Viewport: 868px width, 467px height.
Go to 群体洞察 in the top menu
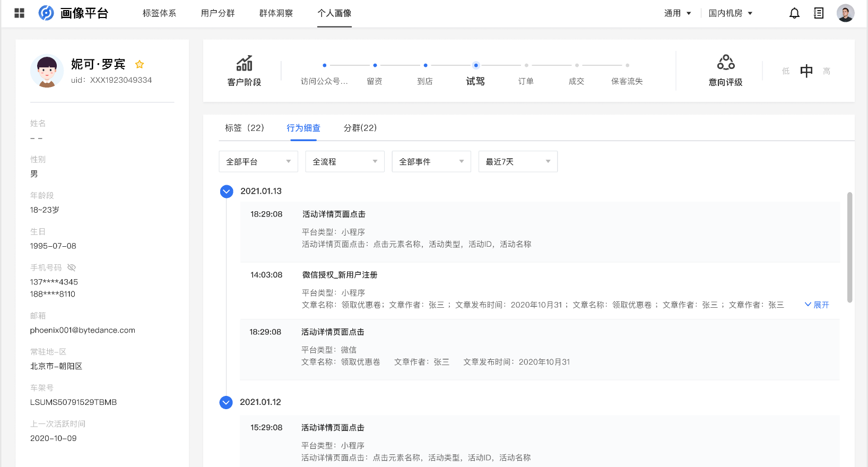[x=276, y=13]
